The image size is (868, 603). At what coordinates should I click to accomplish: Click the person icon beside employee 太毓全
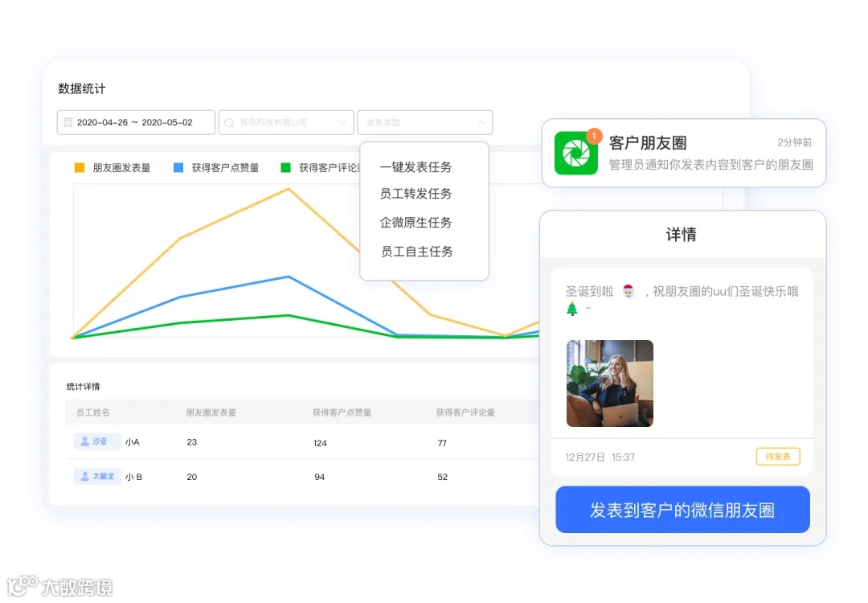tap(85, 476)
